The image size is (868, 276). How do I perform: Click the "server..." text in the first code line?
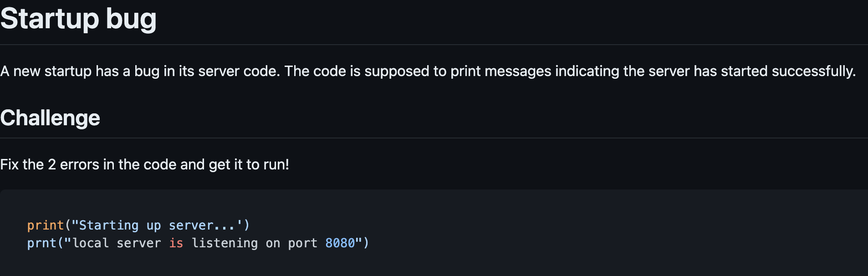(x=202, y=225)
